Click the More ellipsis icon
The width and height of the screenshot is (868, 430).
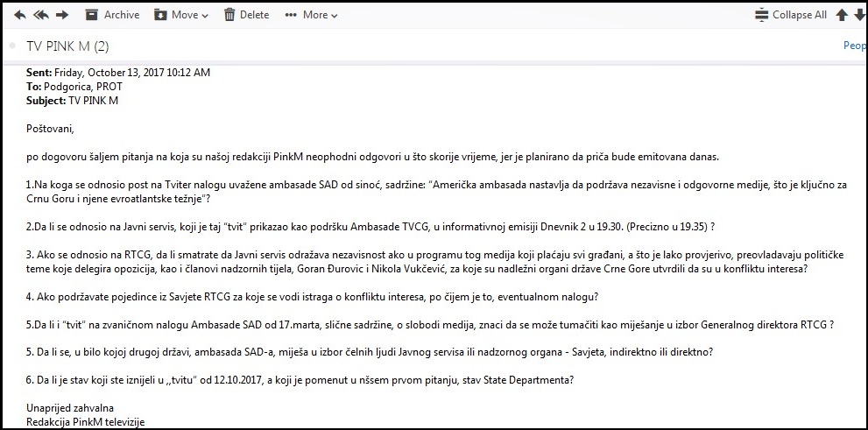pyautogui.click(x=291, y=16)
